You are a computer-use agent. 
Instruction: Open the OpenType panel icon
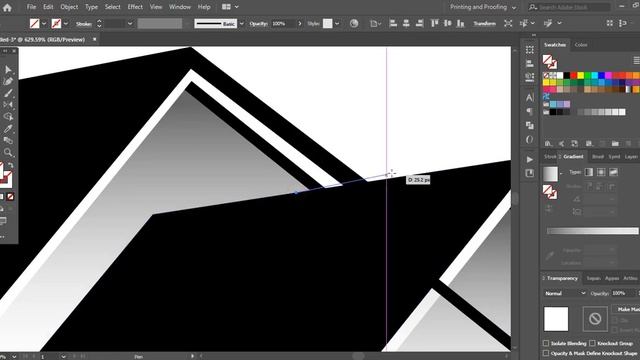[529, 139]
